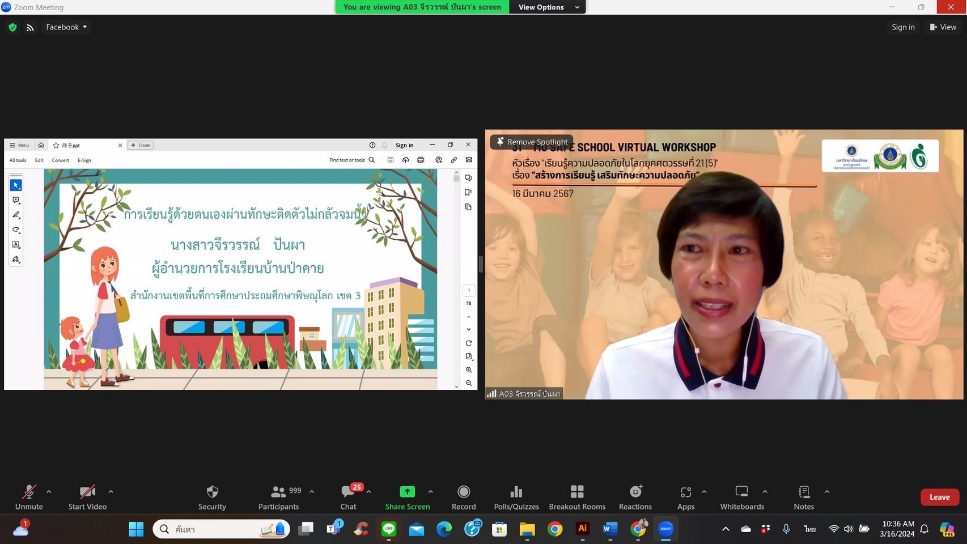Click Remove Spotlight on the speaker video
The width and height of the screenshot is (967, 544).
pos(532,142)
